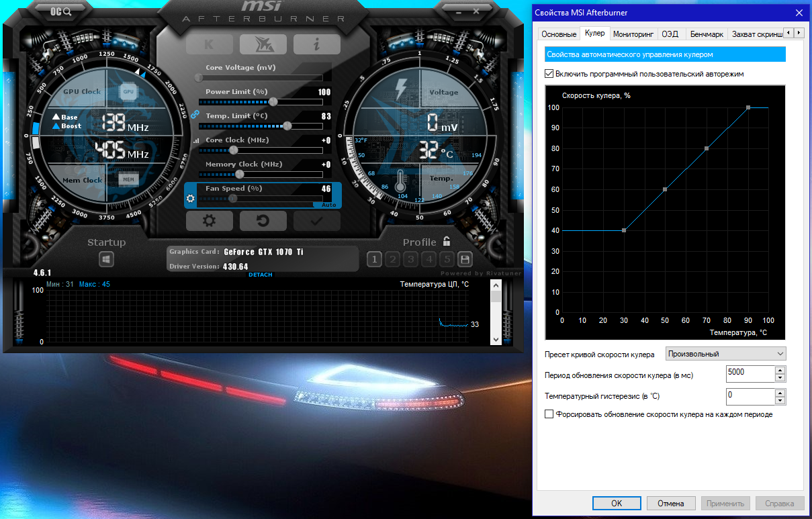Toggle the power and temp link icon
This screenshot has height=519, width=812.
coord(195,114)
